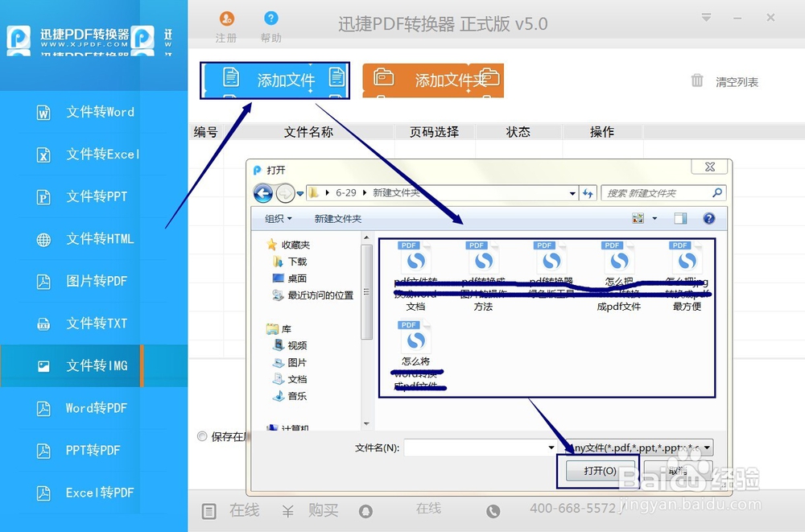Click the change view icon
Screen dimensions: 805x532
[x=638, y=218]
